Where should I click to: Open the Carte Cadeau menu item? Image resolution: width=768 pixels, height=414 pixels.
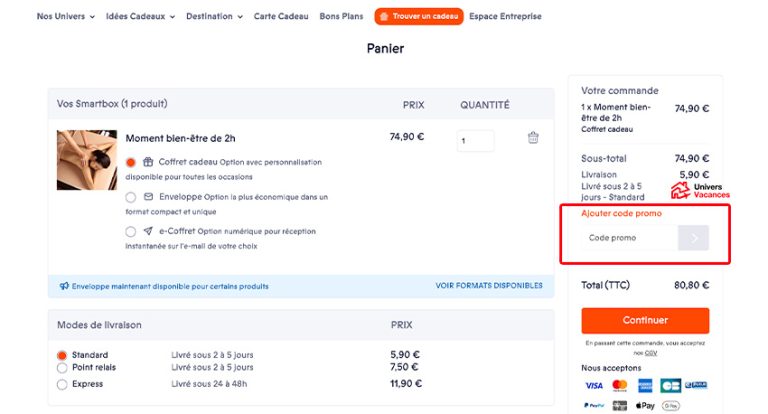click(x=282, y=17)
